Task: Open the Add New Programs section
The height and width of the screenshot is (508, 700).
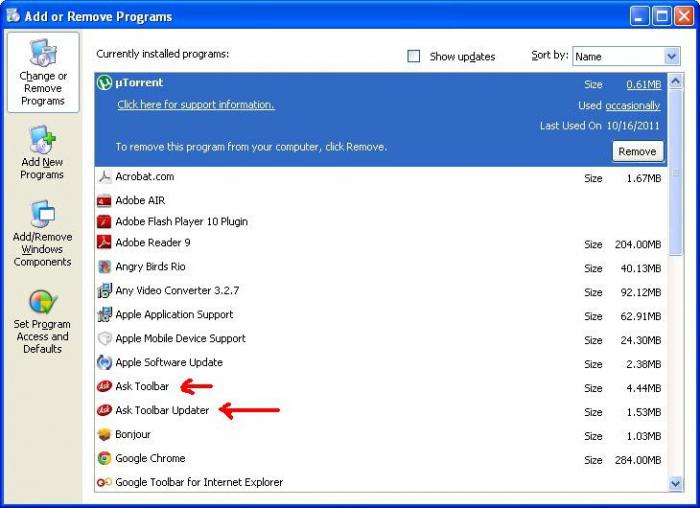Action: pyautogui.click(x=42, y=153)
